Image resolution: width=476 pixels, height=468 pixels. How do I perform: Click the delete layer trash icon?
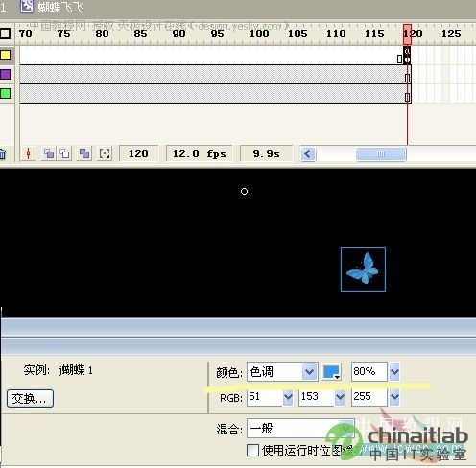pos(3,154)
